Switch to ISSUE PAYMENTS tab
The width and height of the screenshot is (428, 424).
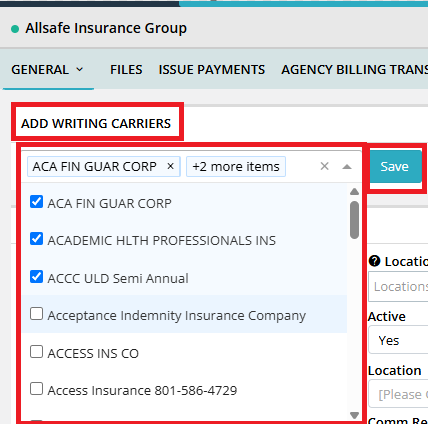coord(212,70)
